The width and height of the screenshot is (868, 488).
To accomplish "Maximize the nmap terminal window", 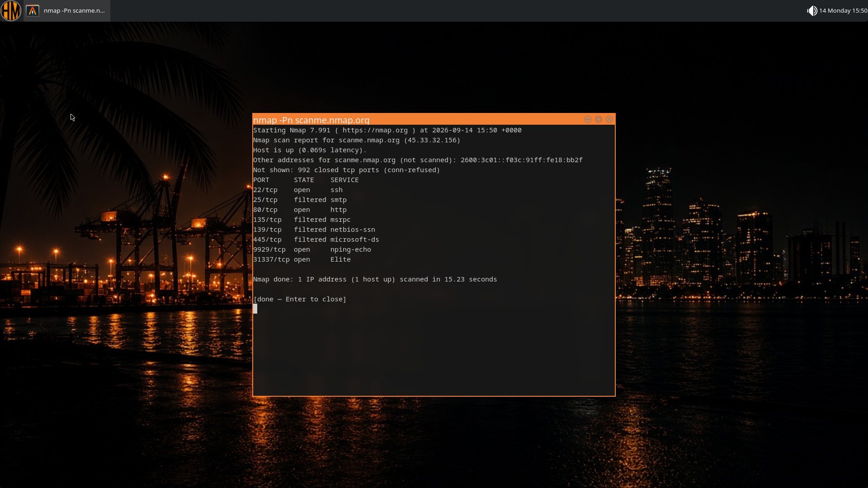I will [x=599, y=119].
